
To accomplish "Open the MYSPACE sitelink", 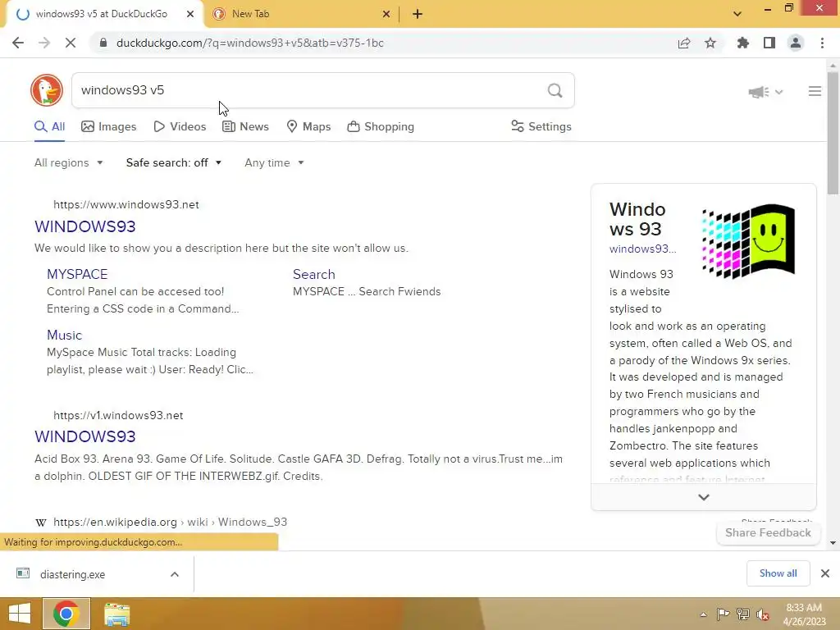I will (77, 274).
